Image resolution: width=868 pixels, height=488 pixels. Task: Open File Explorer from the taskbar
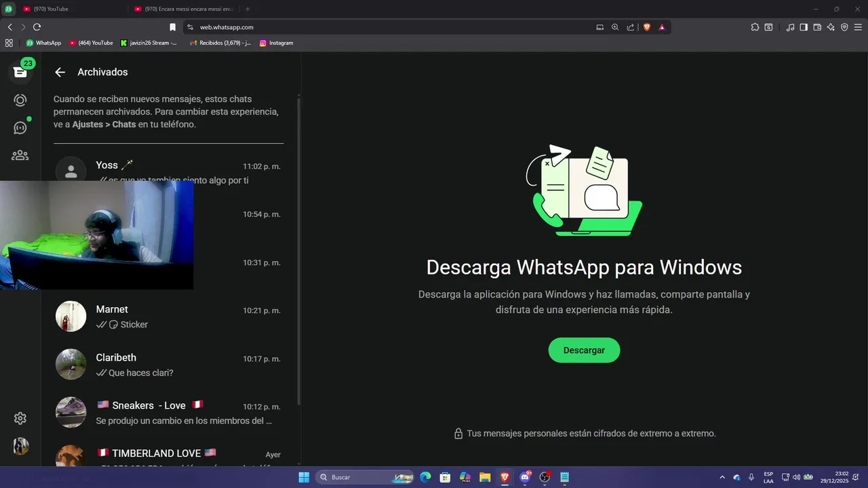coord(485,477)
